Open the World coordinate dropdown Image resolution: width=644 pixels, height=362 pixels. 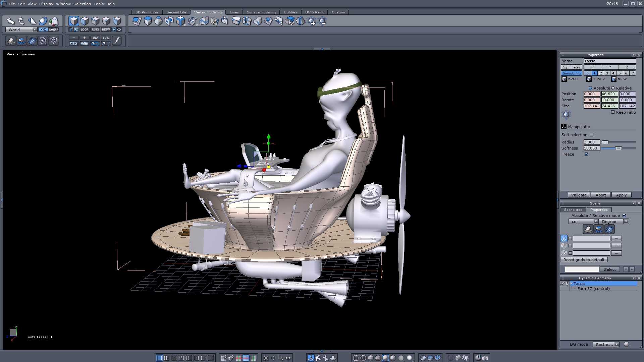35,29
